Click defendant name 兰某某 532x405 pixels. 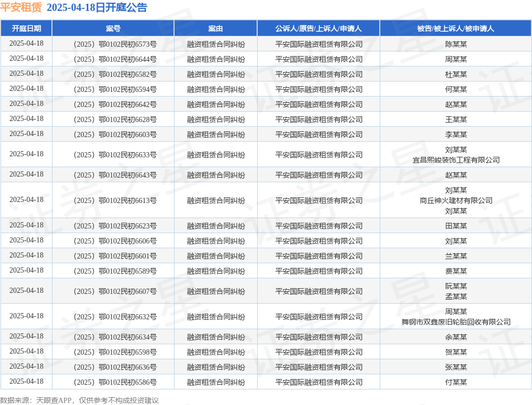456,256
